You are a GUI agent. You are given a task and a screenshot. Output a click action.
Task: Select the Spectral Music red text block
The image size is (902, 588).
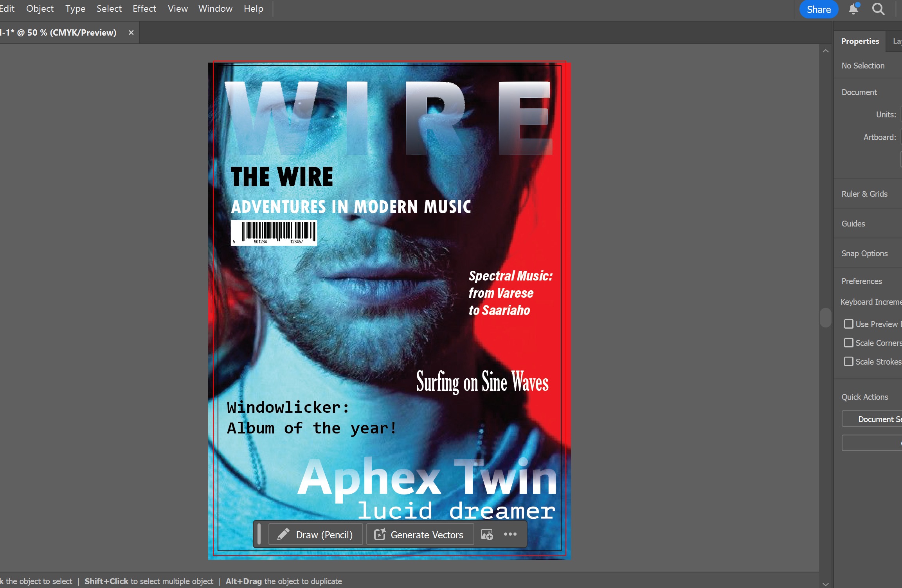pos(511,293)
